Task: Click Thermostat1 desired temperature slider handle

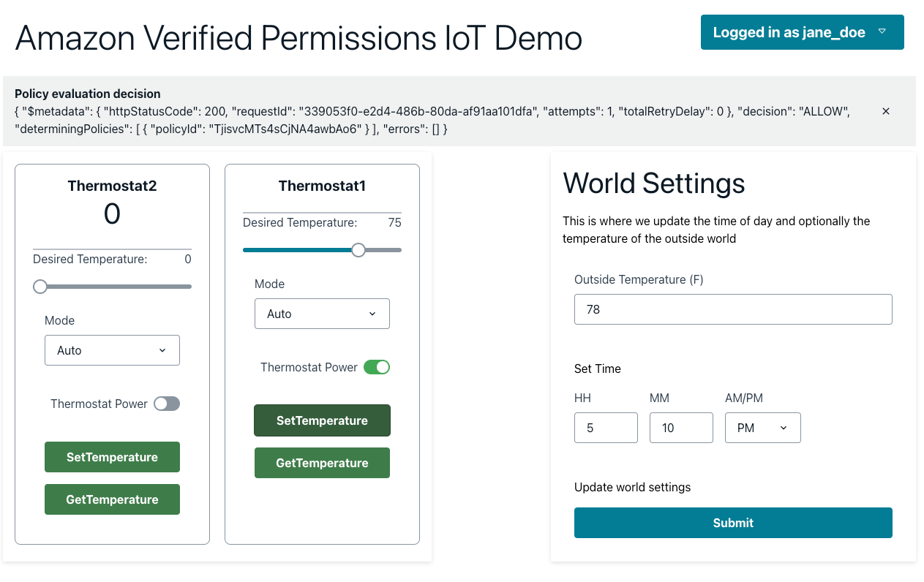Action: [x=358, y=250]
